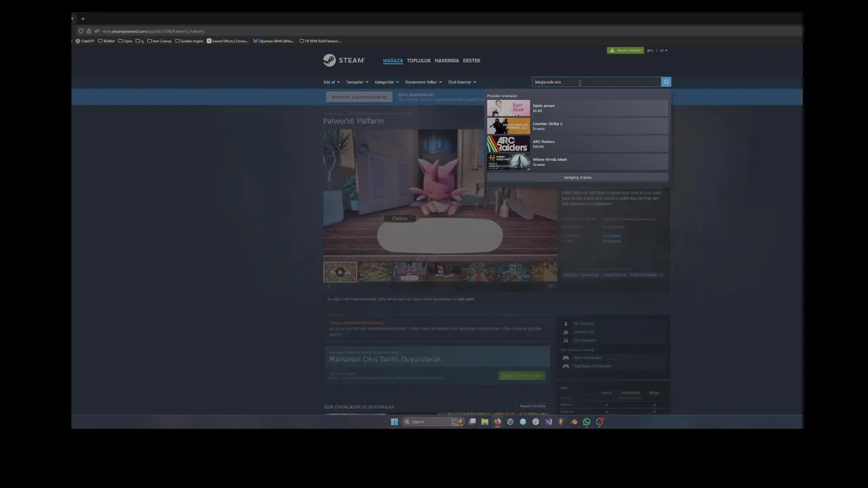The width and height of the screenshot is (868, 488).
Task: Click the magnifier search button
Action: [x=666, y=82]
